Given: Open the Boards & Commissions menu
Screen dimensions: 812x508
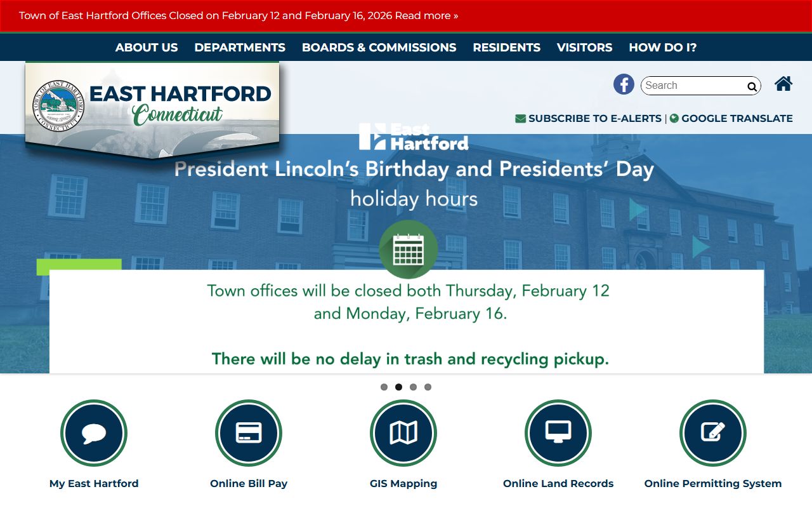Looking at the screenshot, I should pyautogui.click(x=379, y=48).
